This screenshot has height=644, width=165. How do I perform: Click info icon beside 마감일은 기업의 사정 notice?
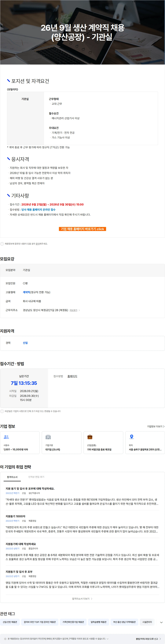pyautogui.click(x=2, y=411)
